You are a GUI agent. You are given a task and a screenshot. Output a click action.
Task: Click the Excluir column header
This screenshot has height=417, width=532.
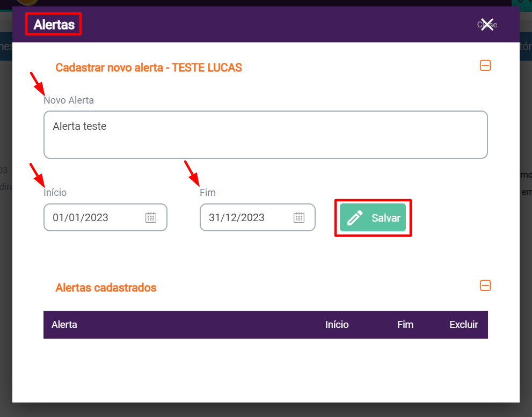coord(463,325)
